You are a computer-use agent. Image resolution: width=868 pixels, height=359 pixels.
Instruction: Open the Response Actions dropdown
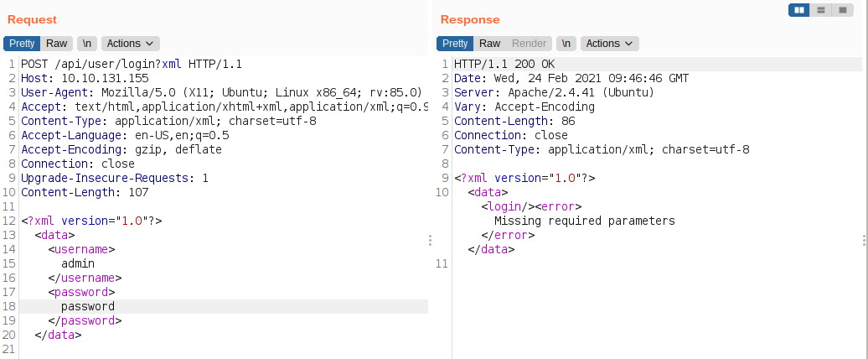coord(609,44)
